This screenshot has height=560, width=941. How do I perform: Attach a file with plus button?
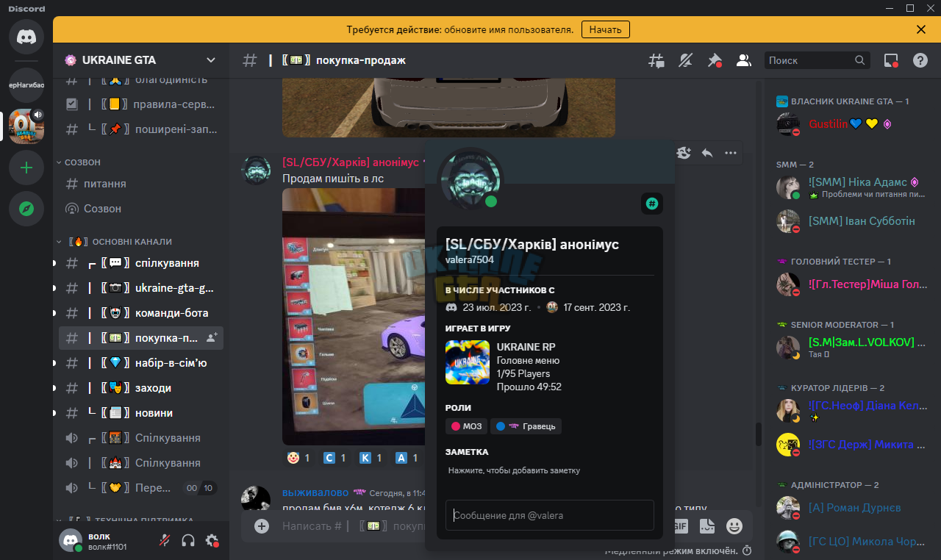click(262, 525)
